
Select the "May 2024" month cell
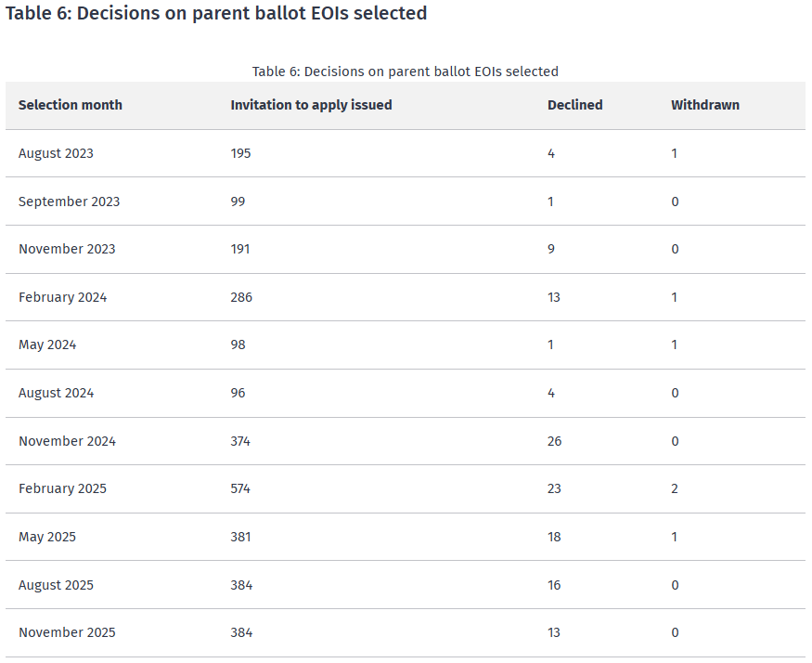pyautogui.click(x=47, y=344)
